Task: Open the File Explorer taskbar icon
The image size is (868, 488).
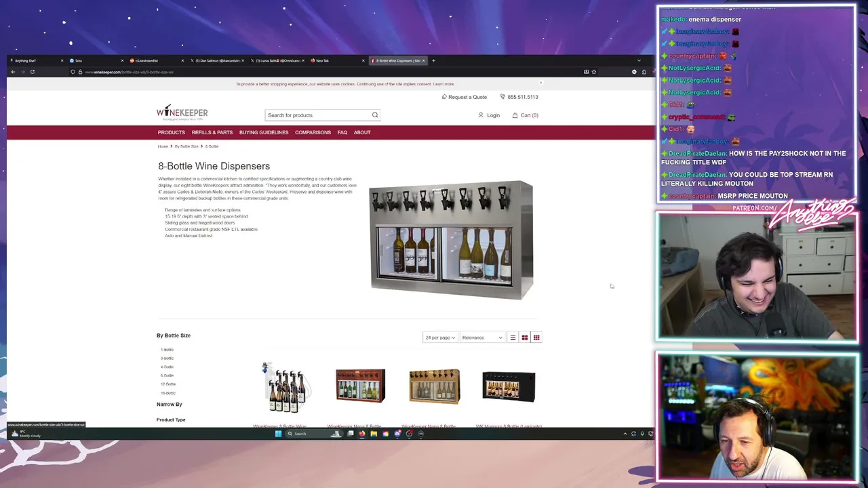Action: point(374,434)
